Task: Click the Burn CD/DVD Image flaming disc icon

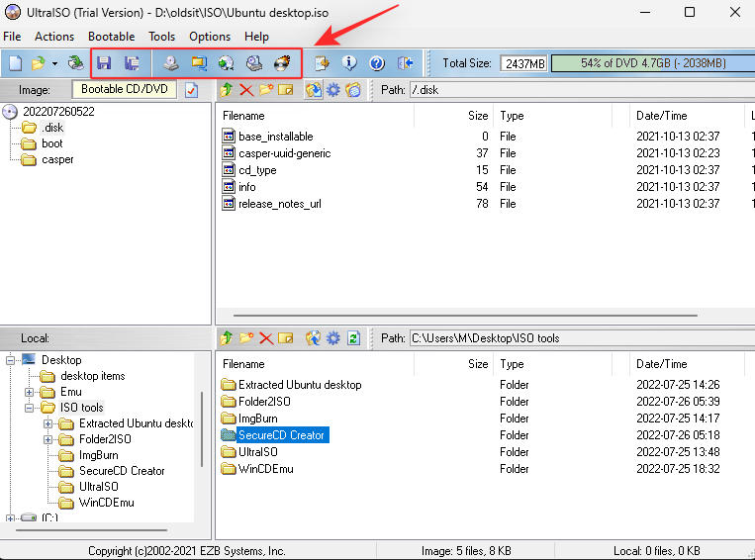Action: (x=282, y=63)
